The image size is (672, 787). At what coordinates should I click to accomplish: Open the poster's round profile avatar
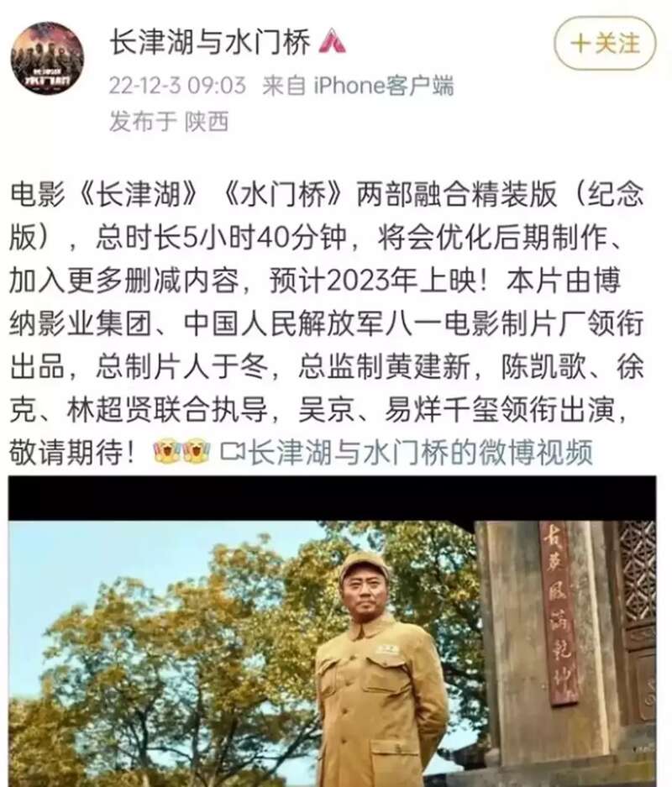(47, 58)
